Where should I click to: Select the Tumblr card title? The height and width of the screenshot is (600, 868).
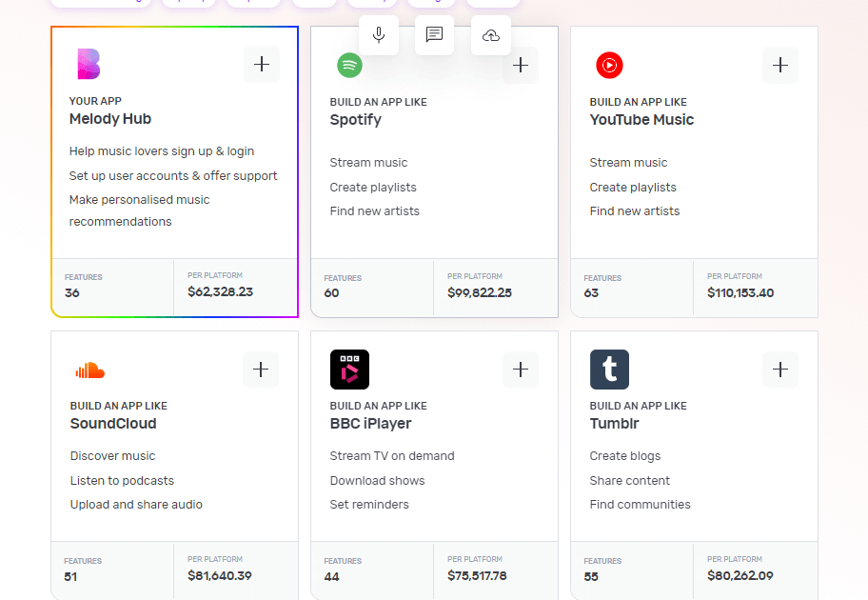pos(615,423)
